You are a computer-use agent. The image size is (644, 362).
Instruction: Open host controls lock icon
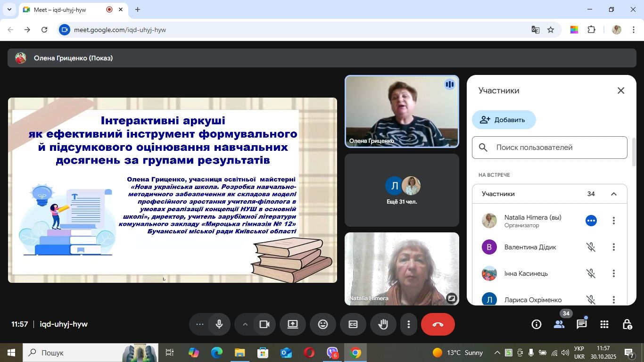coord(627,324)
